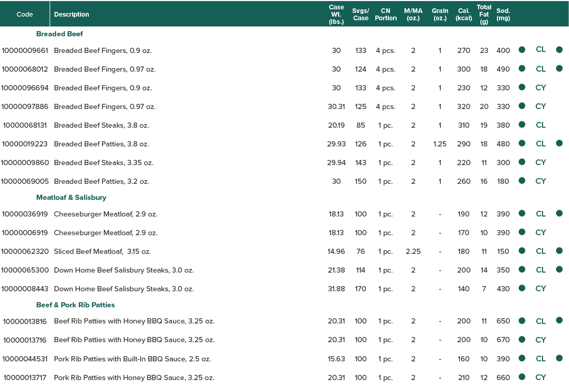Click the Cal. (kcal) column header
Screen dimensions: 569x392
(464, 14)
